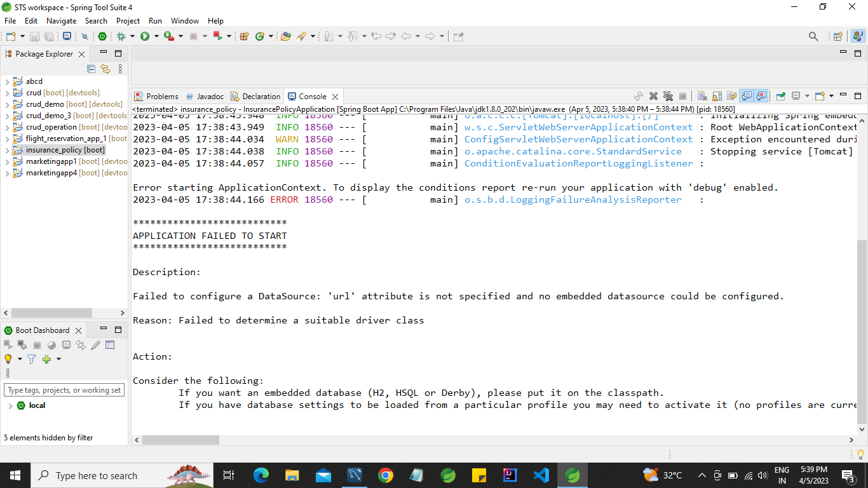This screenshot has width=868, height=488.
Task: Open IntelliJ IDEA from the taskbar
Action: pos(510,475)
